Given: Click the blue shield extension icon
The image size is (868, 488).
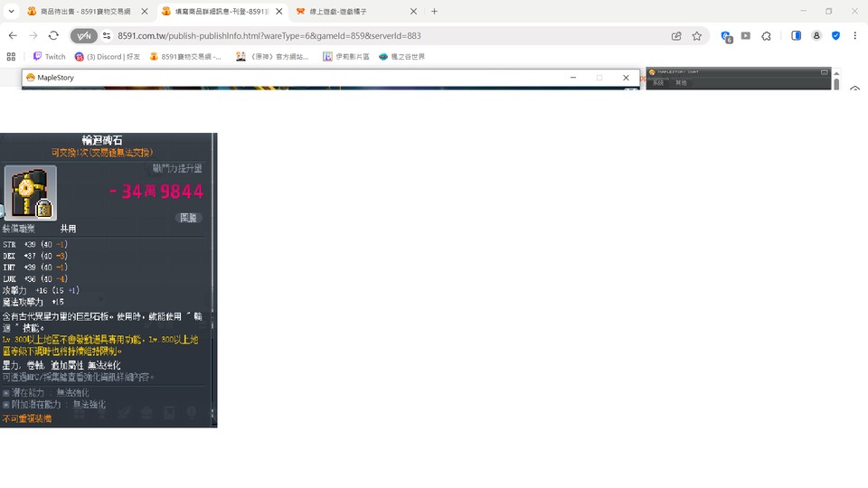Looking at the screenshot, I should (835, 35).
